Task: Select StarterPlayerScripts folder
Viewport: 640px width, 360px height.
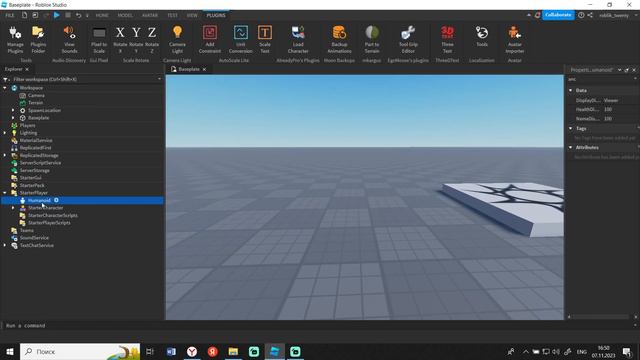Action: [x=49, y=223]
